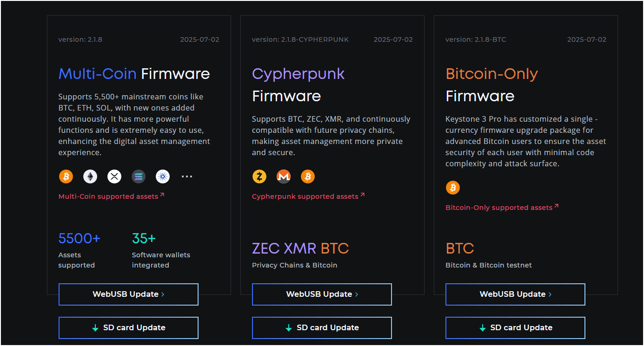This screenshot has width=644, height=346.
Task: Start WebUSB Update for Multi-Coin firmware
Action: click(x=128, y=294)
